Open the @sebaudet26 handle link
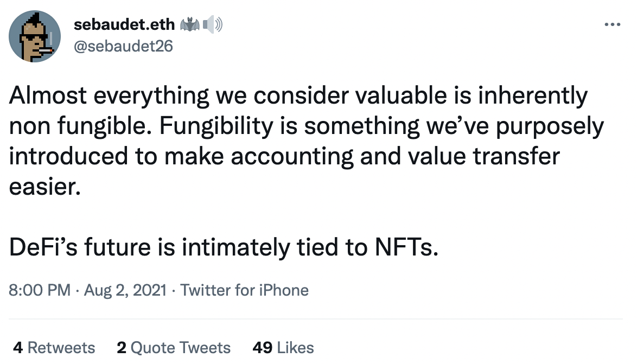 point(123,46)
